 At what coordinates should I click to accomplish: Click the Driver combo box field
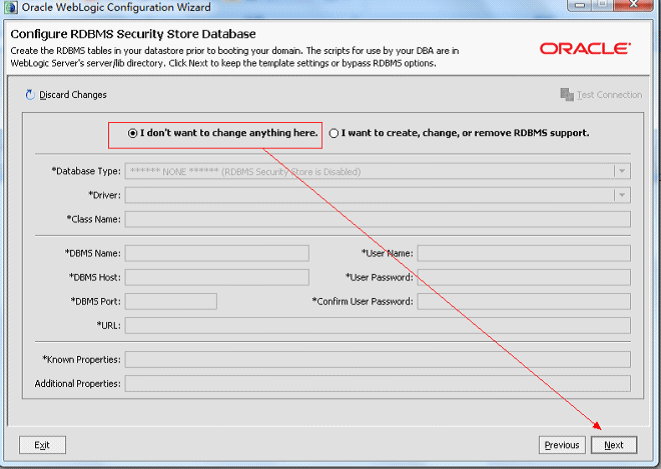pos(377,195)
